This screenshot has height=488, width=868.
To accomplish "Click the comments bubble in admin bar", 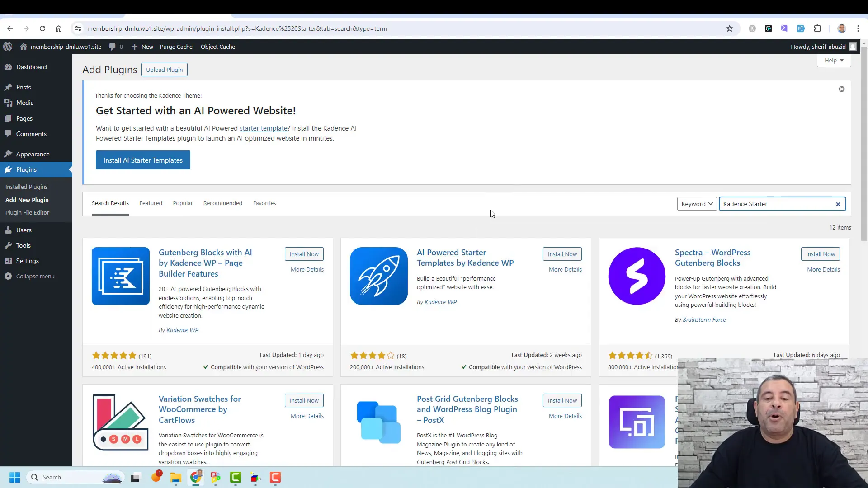I will tap(116, 47).
